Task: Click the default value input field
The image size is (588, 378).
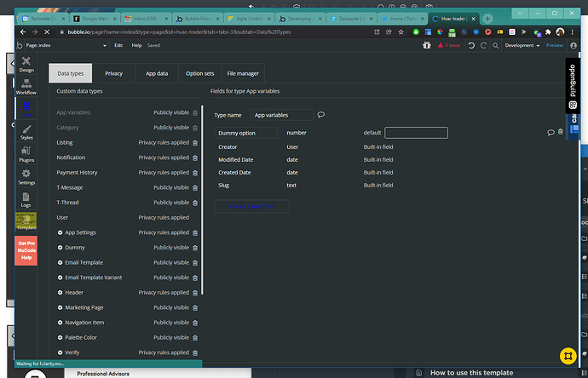Action: point(416,133)
